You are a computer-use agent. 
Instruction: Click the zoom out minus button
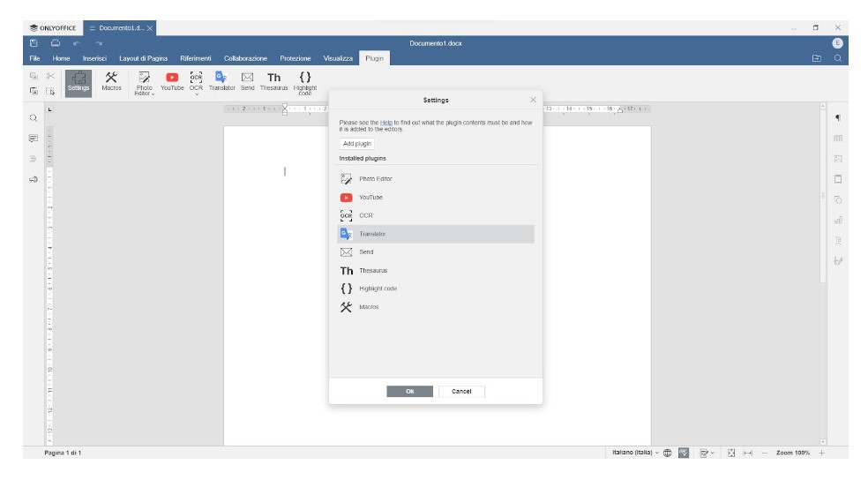pyautogui.click(x=765, y=453)
